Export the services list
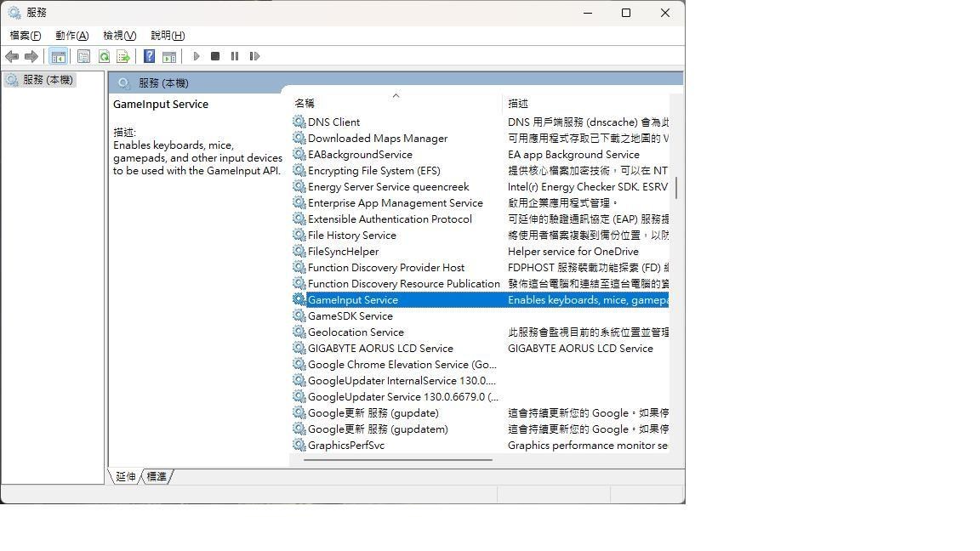The width and height of the screenshot is (980, 551). 124,56
